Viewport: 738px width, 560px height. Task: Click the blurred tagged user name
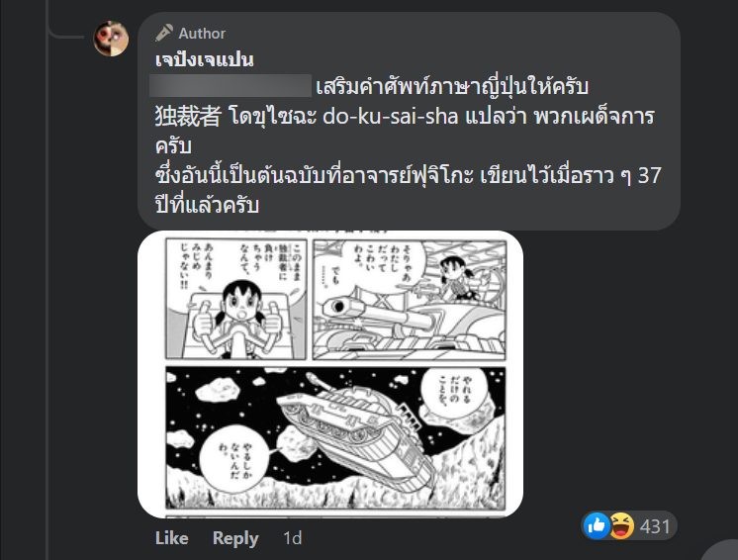click(x=231, y=86)
